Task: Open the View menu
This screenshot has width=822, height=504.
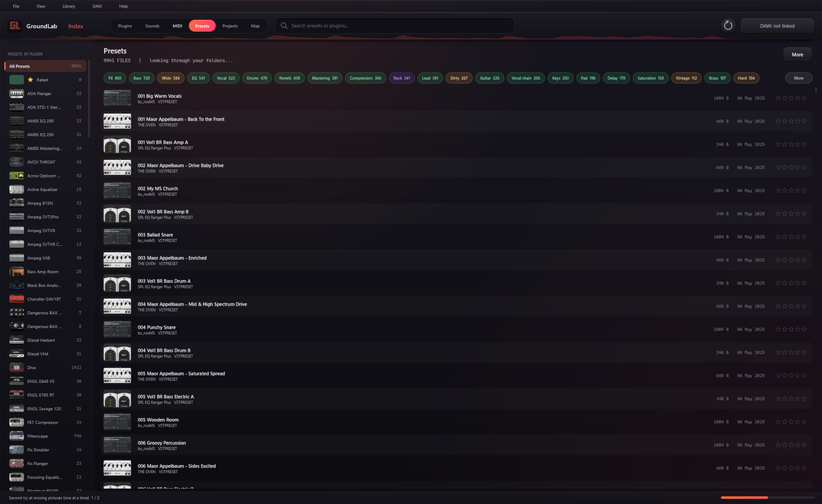Action: pyautogui.click(x=41, y=6)
